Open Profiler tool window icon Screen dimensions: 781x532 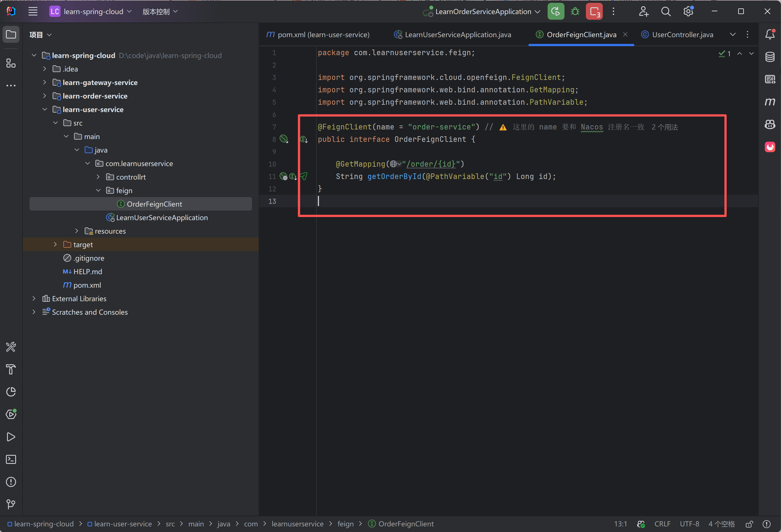click(x=11, y=392)
